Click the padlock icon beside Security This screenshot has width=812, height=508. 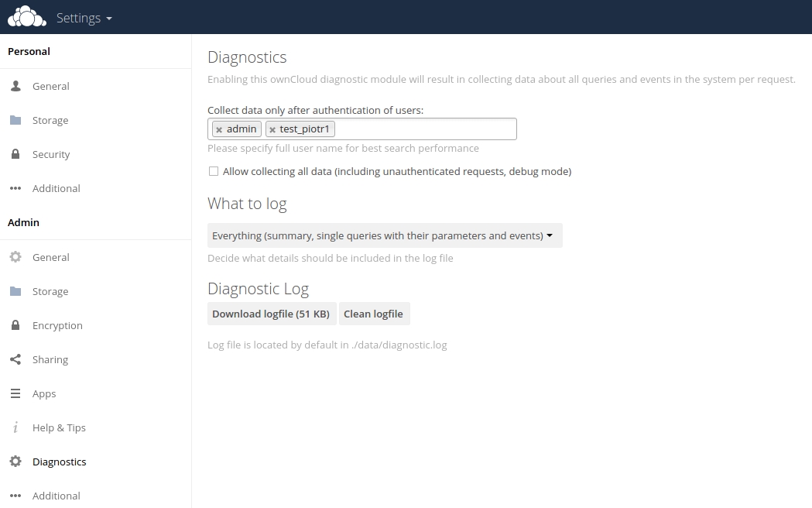pos(15,154)
